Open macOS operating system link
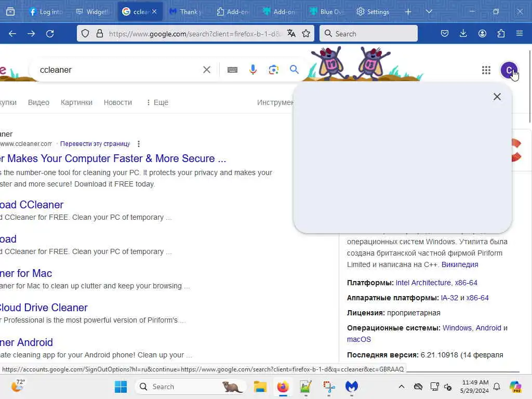 point(358,339)
